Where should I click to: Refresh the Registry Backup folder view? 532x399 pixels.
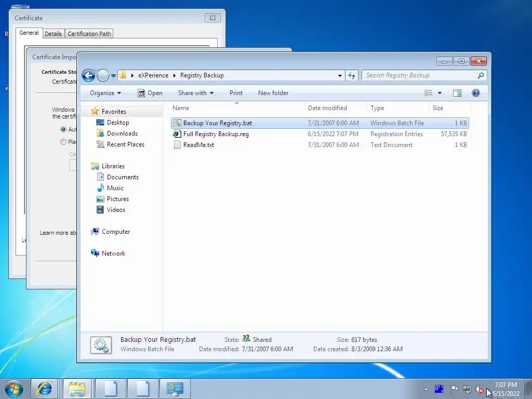(352, 75)
